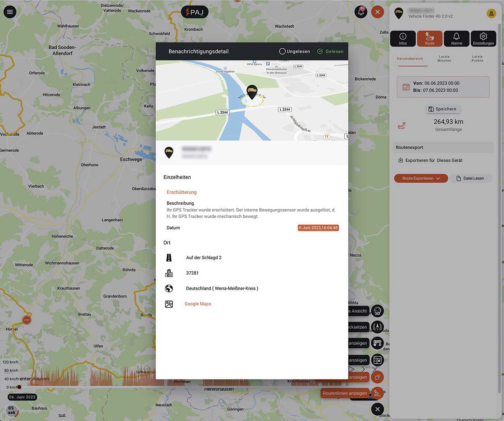
Task: Open Einstellungen via the gear icon
Action: click(483, 38)
